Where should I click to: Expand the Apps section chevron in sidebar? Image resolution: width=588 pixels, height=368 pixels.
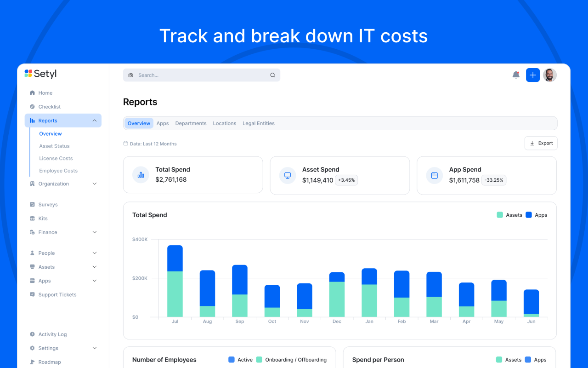tap(95, 281)
